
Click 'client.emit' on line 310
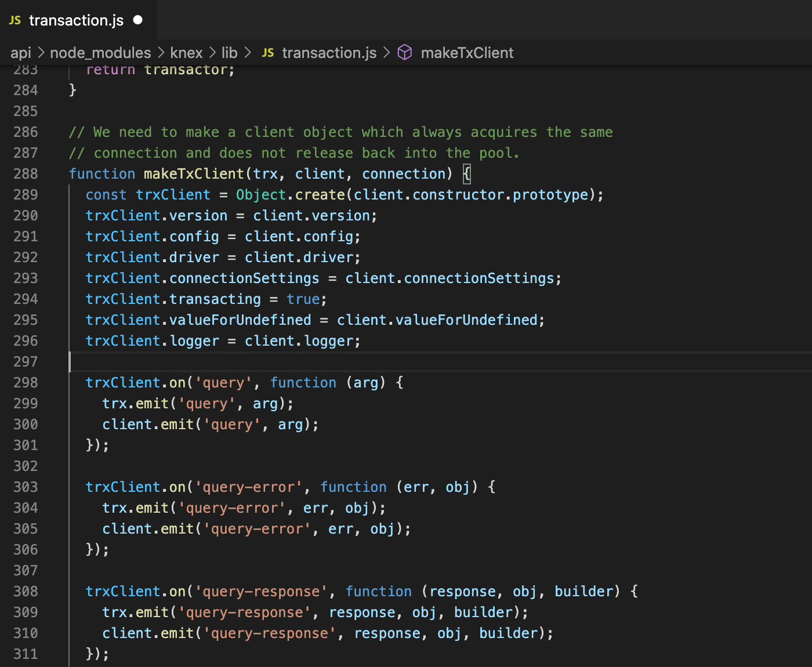click(148, 633)
